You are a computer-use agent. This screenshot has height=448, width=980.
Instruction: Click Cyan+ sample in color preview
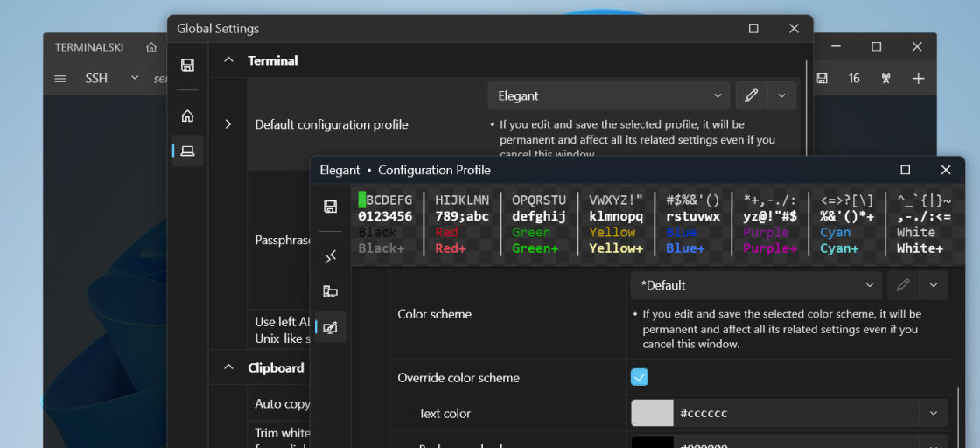click(x=839, y=248)
